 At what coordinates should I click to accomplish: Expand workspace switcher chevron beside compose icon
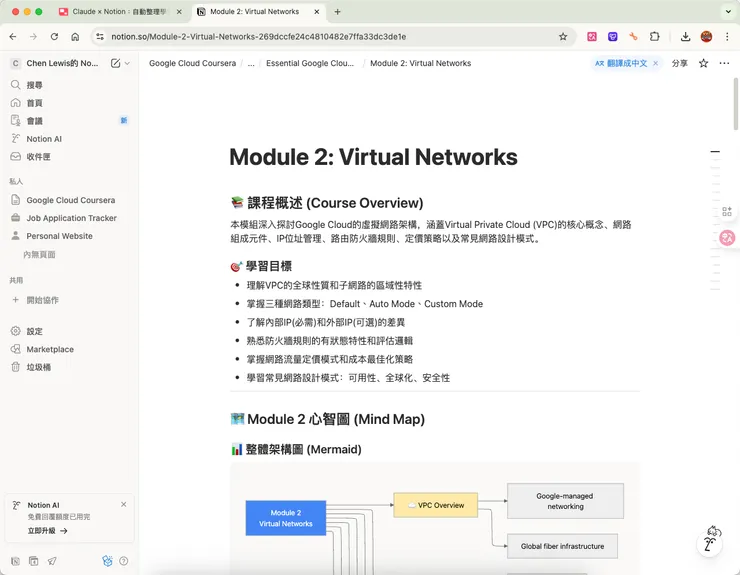[x=127, y=63]
